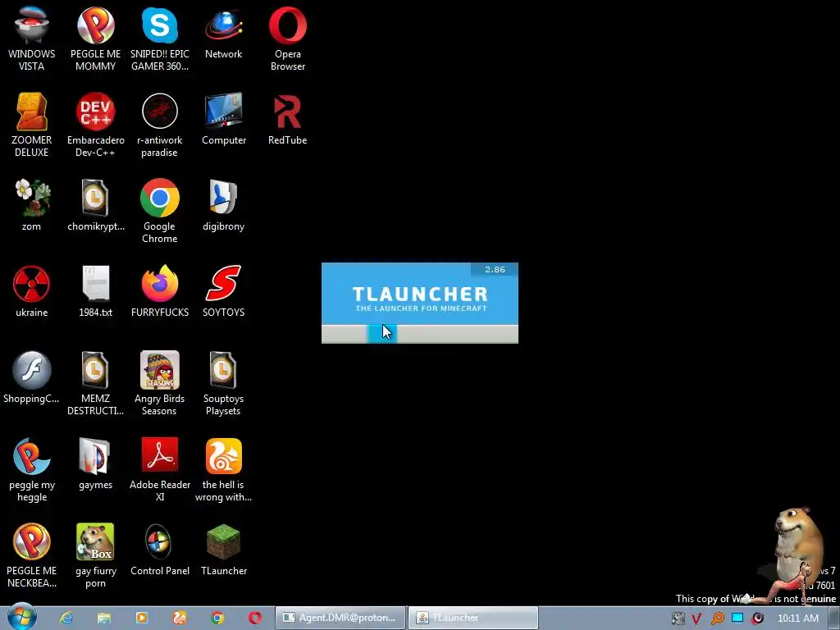Click the leftmost gray system tray icon
This screenshot has height=630, width=840.
[678, 619]
